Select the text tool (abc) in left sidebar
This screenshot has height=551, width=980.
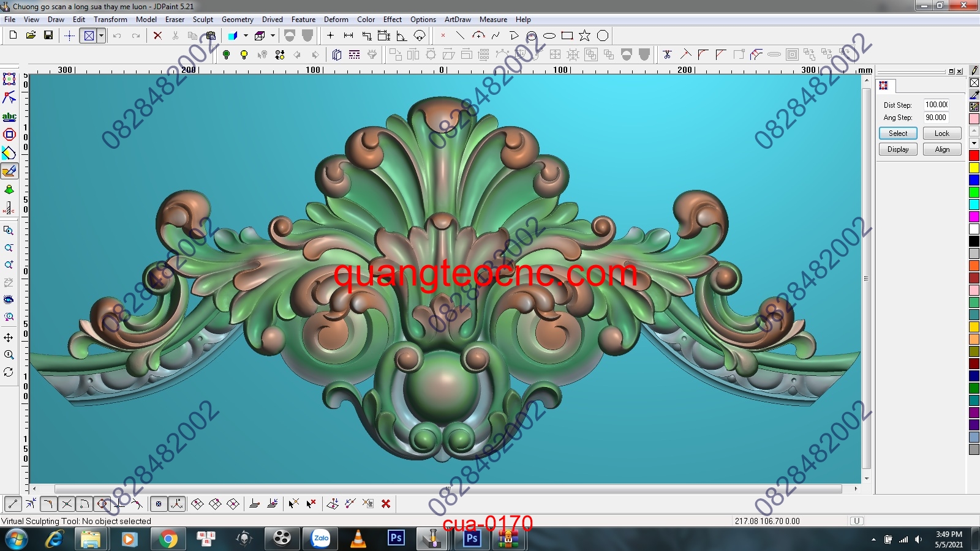tap(9, 116)
